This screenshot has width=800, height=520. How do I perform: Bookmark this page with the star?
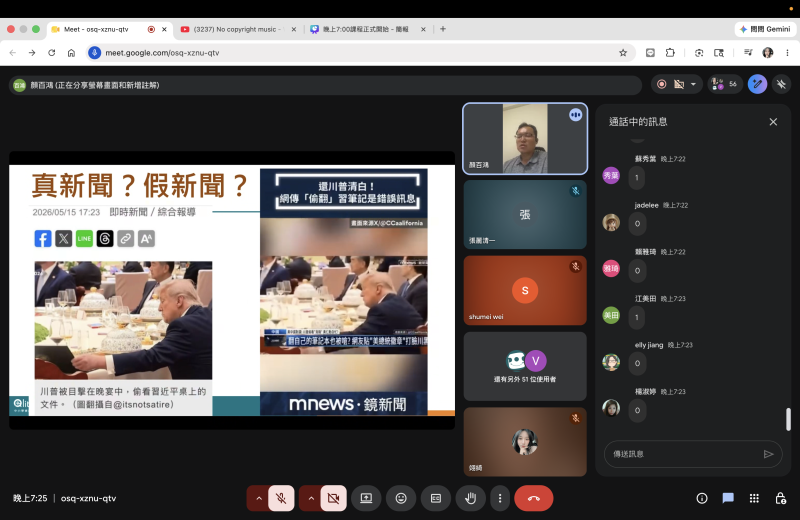pyautogui.click(x=623, y=53)
